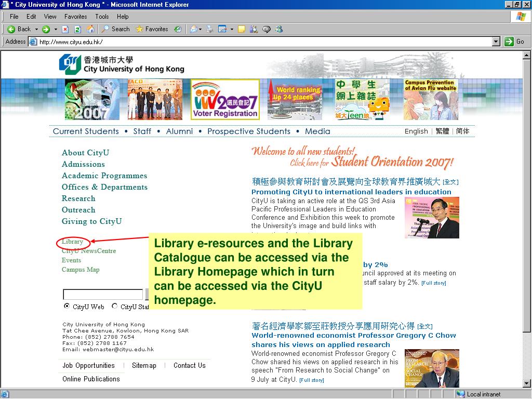Image resolution: width=532 pixels, height=399 pixels.
Task: Switch language to Traditional Chinese 繁體
Action: pos(442,131)
